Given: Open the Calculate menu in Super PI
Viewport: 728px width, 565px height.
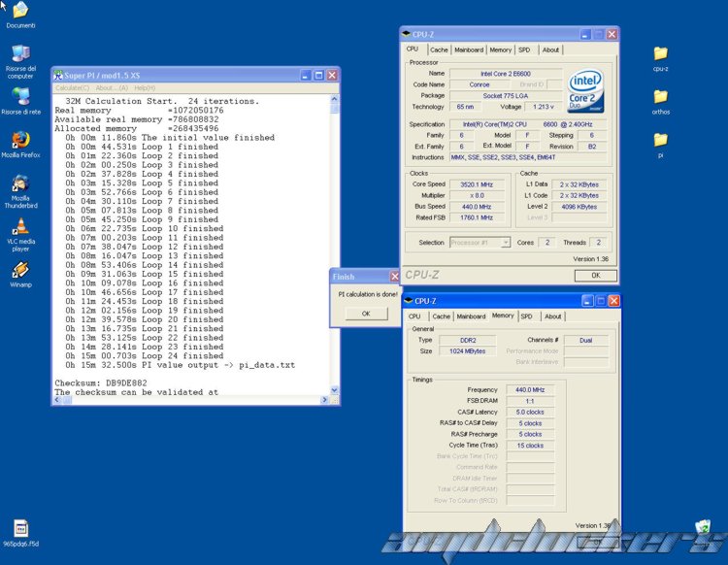Looking at the screenshot, I should tap(72, 88).
